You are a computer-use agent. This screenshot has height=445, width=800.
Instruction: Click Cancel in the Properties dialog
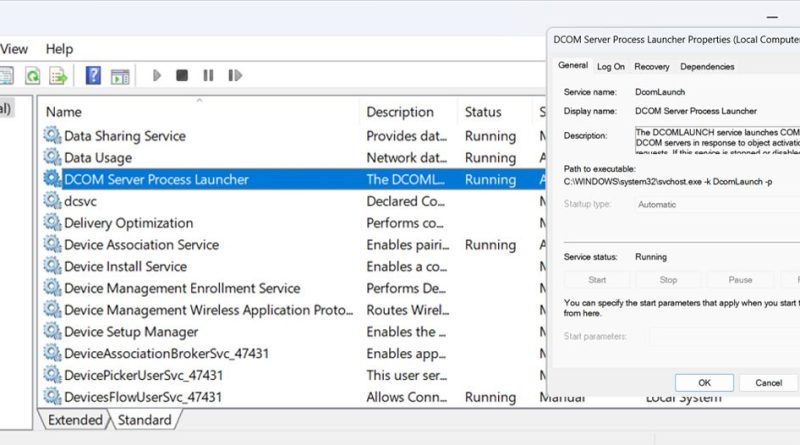768,383
